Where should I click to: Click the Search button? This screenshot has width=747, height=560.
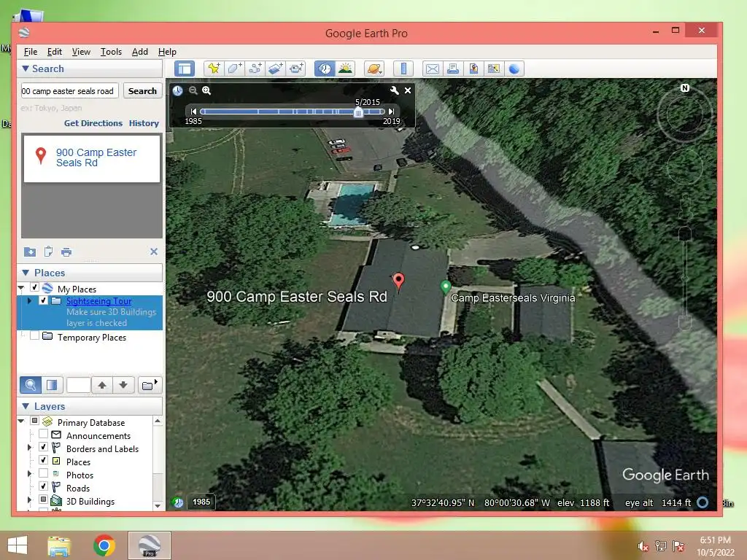click(142, 91)
